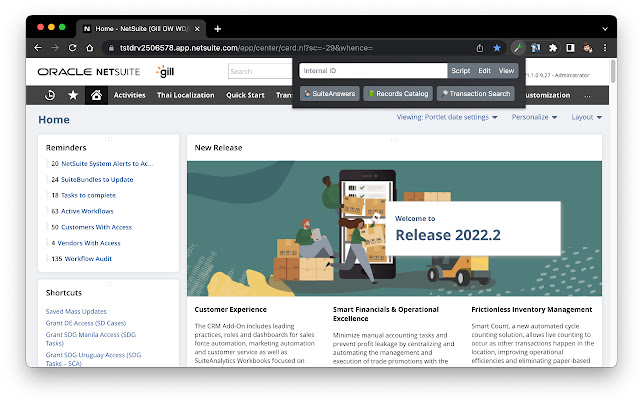Click the Home house icon in navbar
The height and width of the screenshot is (400, 640).
pyautogui.click(x=96, y=95)
